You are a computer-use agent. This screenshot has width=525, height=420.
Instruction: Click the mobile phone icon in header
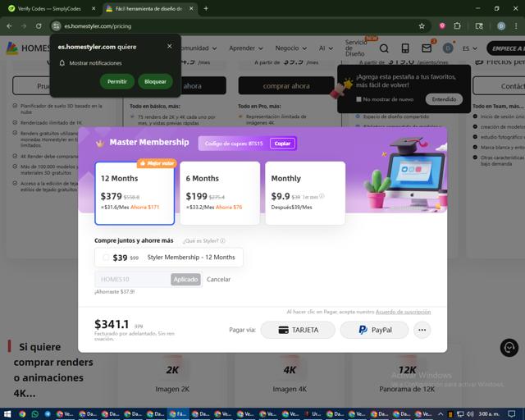click(405, 48)
